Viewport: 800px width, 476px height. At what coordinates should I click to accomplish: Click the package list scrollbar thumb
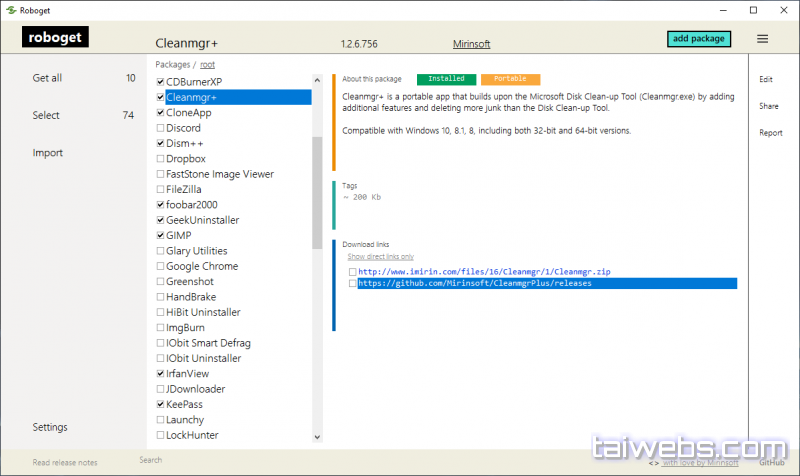pos(318,190)
